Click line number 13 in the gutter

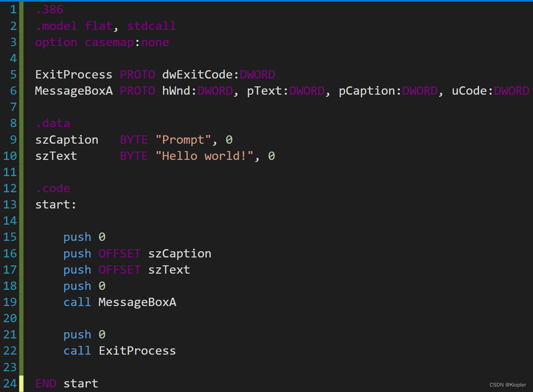coord(10,204)
